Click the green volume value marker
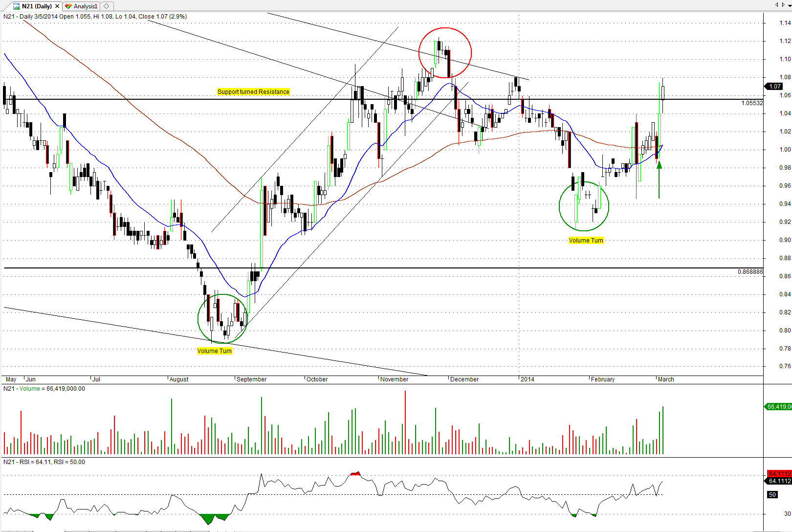Image resolution: width=792 pixels, height=532 pixels. click(778, 407)
